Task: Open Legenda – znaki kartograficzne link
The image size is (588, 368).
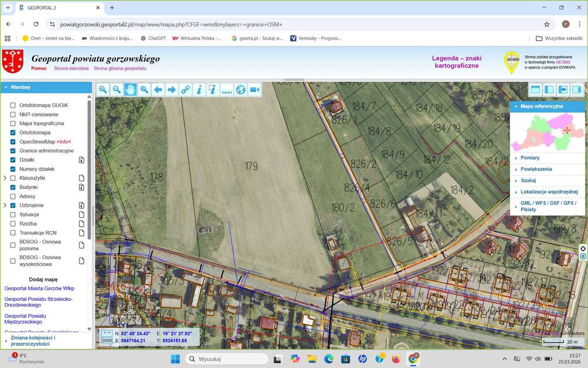Action: 456,62
